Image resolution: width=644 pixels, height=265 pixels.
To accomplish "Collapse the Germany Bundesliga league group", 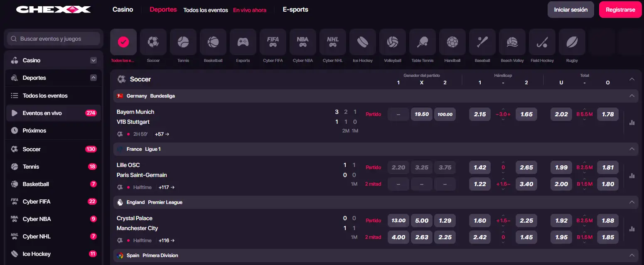I will click(x=632, y=96).
